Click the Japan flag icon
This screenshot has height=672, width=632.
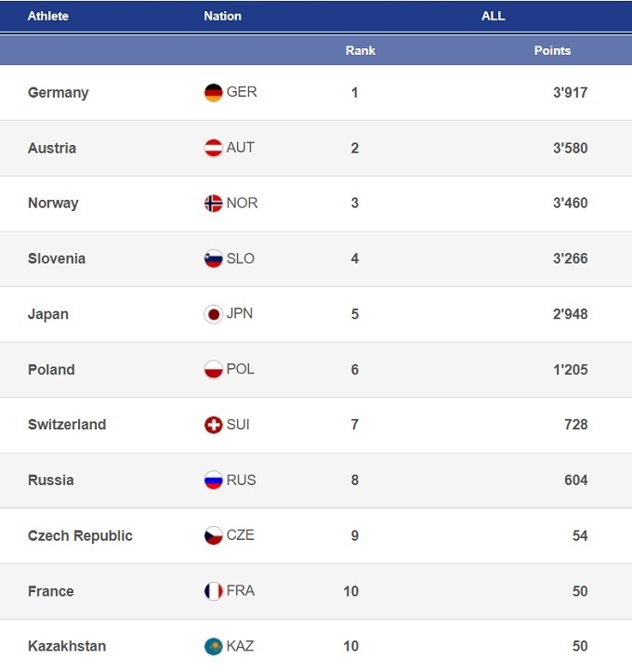click(214, 314)
